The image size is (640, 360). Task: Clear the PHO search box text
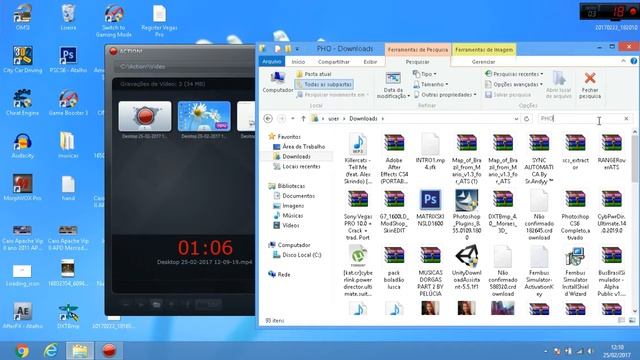(626, 119)
